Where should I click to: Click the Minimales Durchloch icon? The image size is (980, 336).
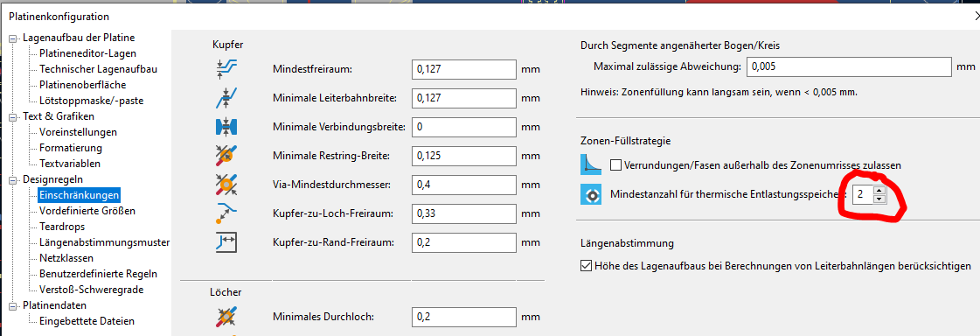tap(224, 317)
